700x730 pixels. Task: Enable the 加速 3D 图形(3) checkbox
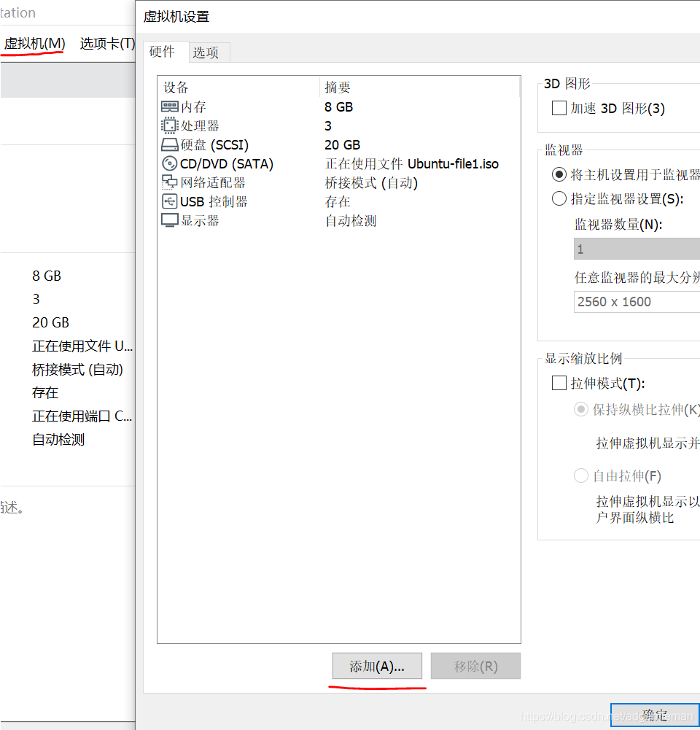click(559, 108)
